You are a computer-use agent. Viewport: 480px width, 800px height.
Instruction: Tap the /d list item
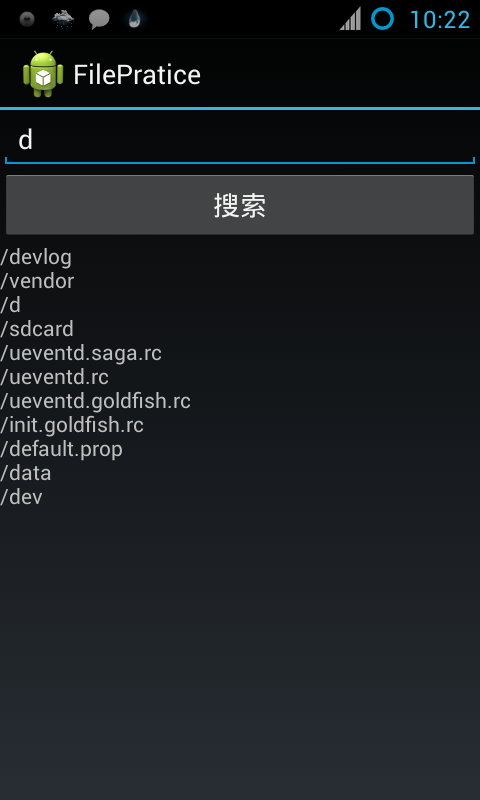click(11, 305)
